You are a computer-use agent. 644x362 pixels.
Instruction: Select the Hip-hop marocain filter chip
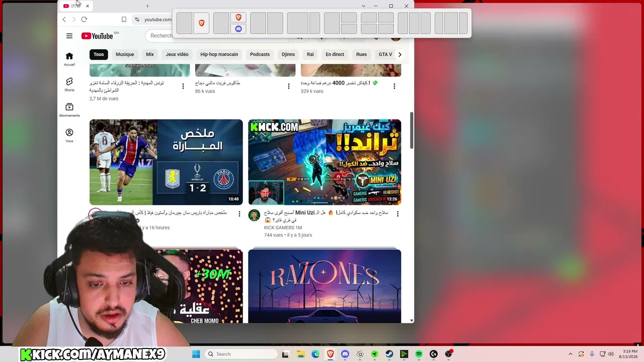click(x=219, y=54)
